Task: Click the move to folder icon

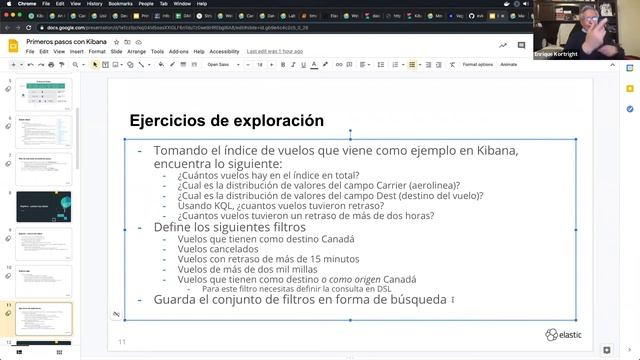Action: 127,42
